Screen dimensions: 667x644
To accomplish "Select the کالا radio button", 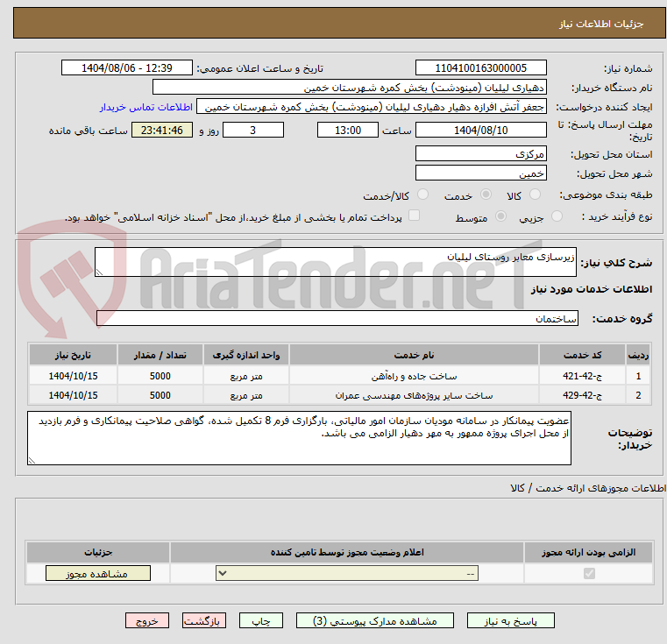I will coord(535,195).
